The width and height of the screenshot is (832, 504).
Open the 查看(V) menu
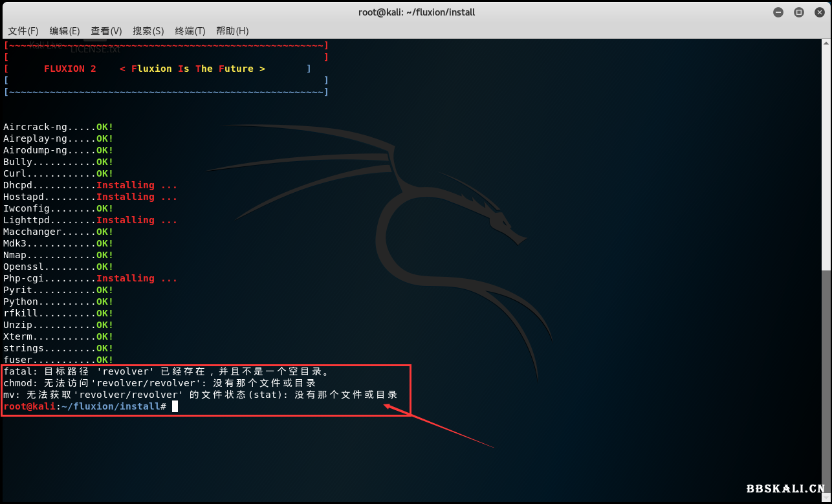tap(106, 31)
